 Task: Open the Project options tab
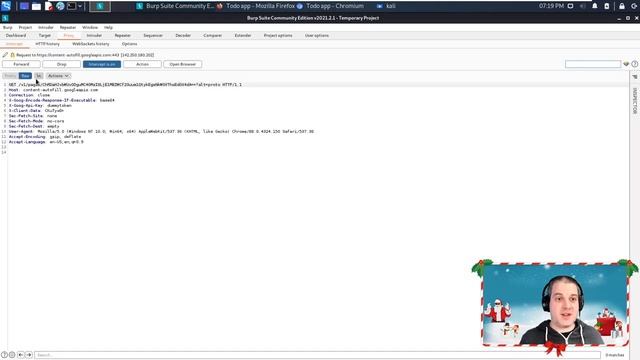coord(278,36)
